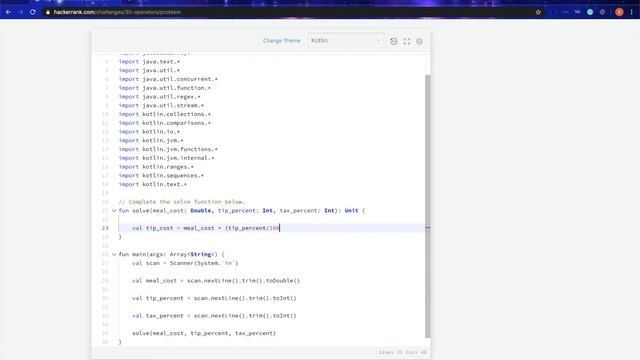Open the browser profile avatar
The image size is (640, 360).
pyautogui.click(x=619, y=12)
